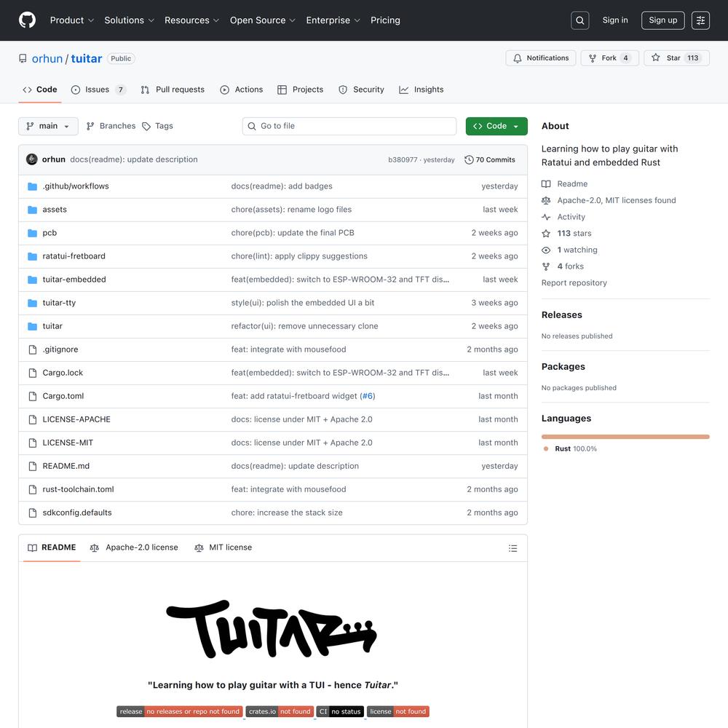Click the Tuitar logo image
This screenshot has height=728, width=728.
click(272, 629)
